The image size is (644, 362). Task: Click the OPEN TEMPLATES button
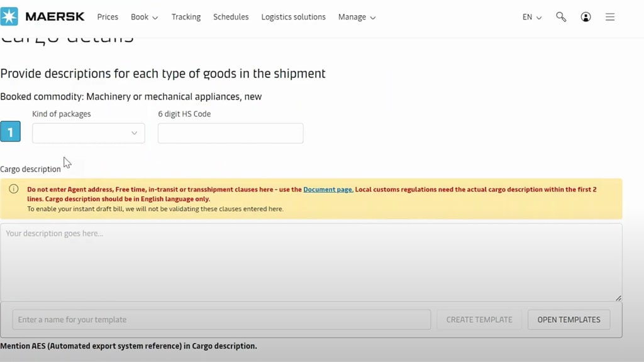[568, 319]
